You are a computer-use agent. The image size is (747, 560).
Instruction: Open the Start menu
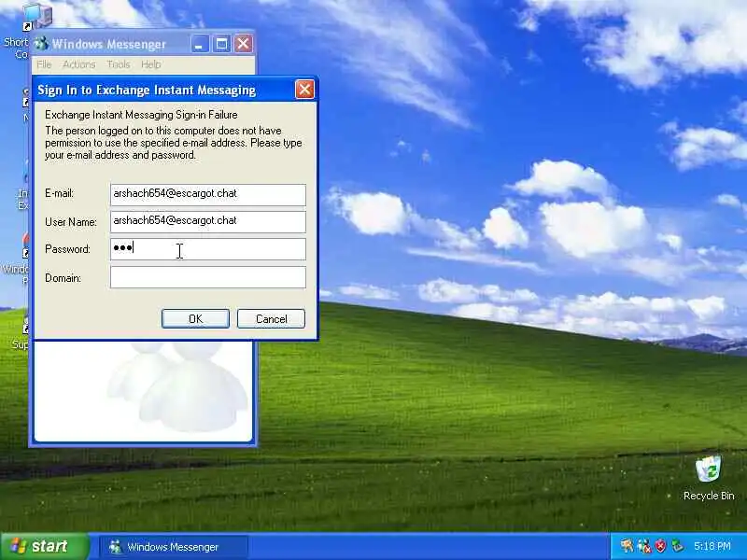coord(45,546)
